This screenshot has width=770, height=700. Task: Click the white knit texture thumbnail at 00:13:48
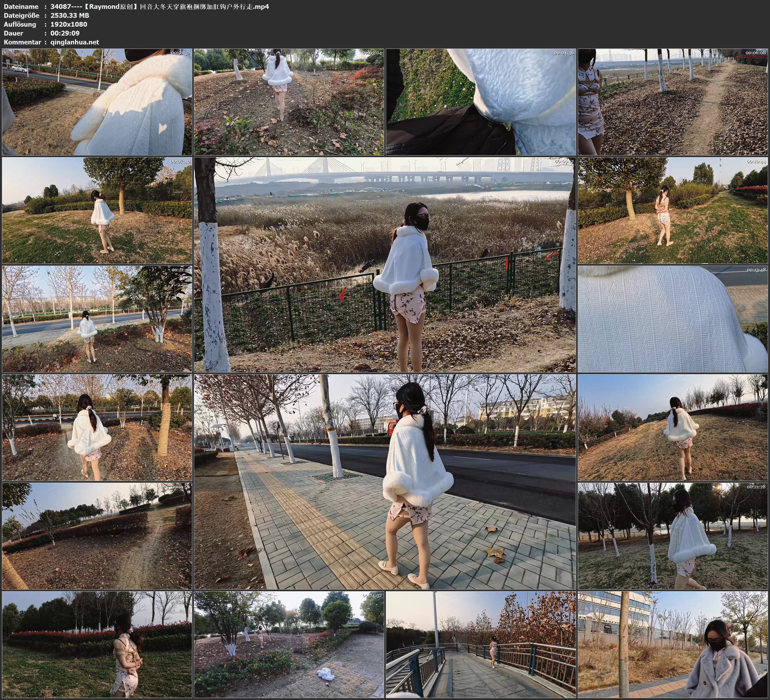pyautogui.click(x=673, y=319)
